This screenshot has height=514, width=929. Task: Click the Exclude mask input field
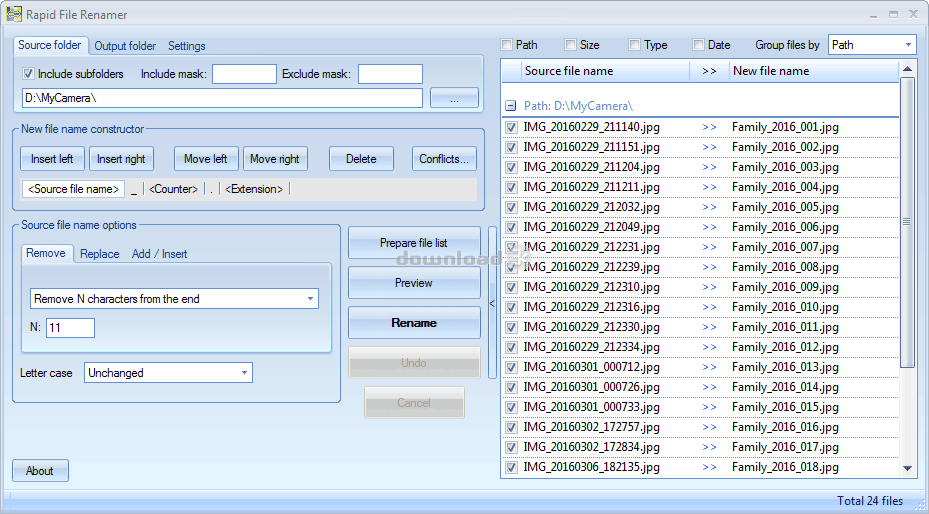[390, 74]
